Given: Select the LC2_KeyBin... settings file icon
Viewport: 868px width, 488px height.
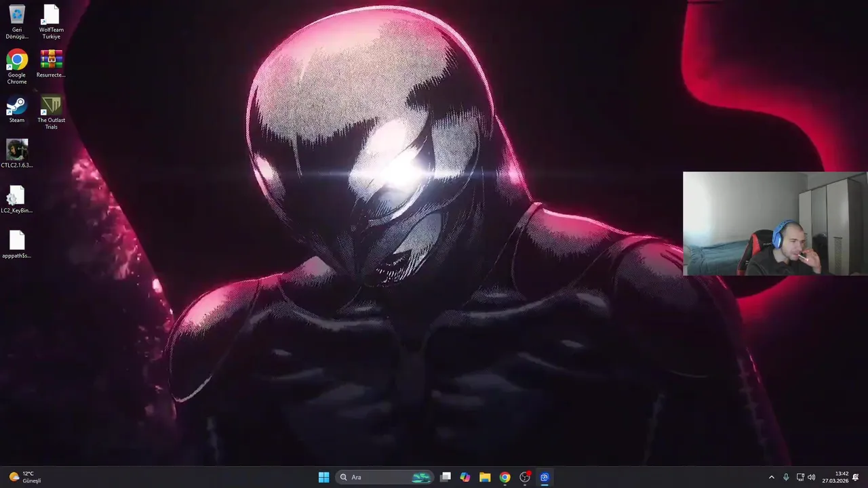Looking at the screenshot, I should point(17,199).
